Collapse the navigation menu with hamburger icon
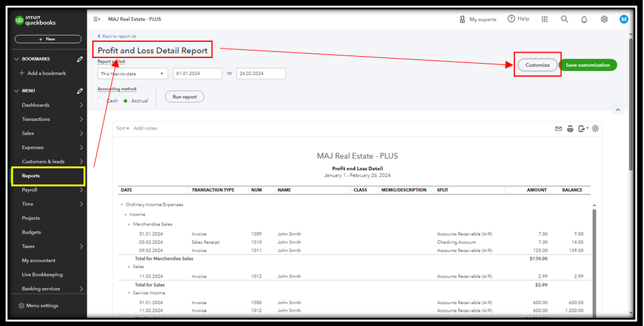644x326 pixels. (x=97, y=19)
